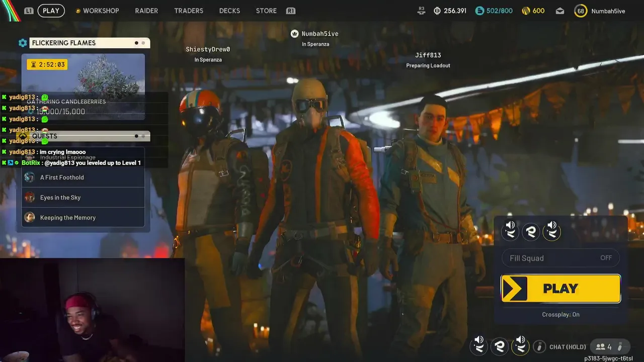The width and height of the screenshot is (644, 362).
Task: Open the mail inbox icon
Action: tap(560, 11)
